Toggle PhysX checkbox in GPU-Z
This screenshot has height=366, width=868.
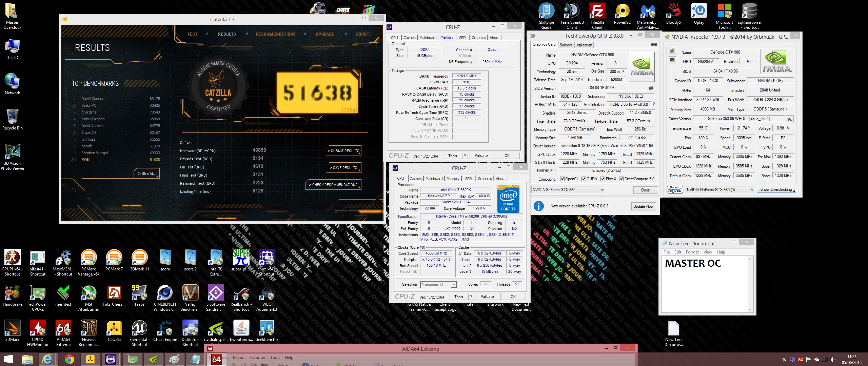coord(603,179)
